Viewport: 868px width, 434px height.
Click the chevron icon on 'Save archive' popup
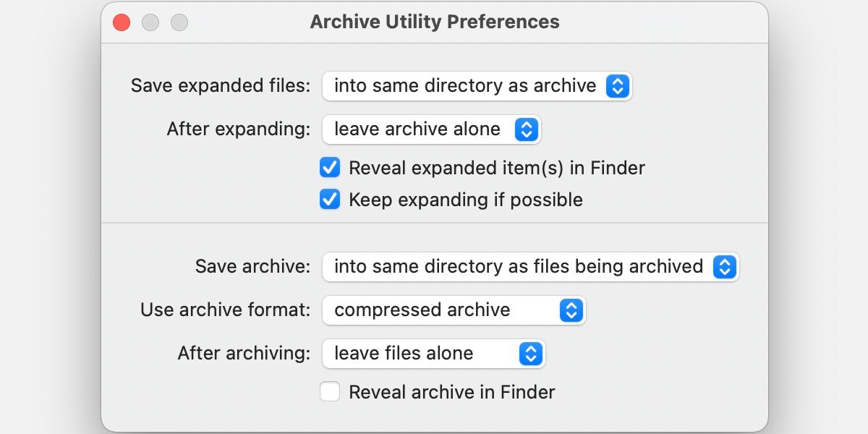click(726, 267)
